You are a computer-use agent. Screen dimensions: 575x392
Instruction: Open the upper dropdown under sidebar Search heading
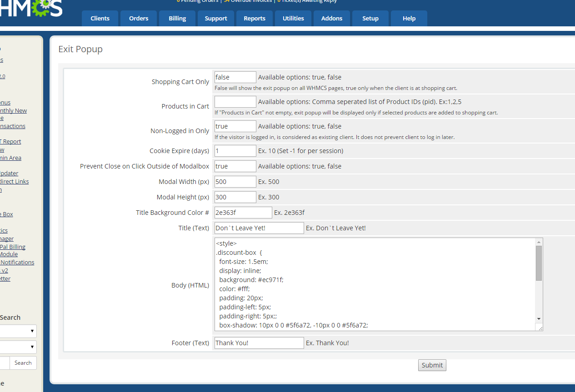(x=18, y=331)
